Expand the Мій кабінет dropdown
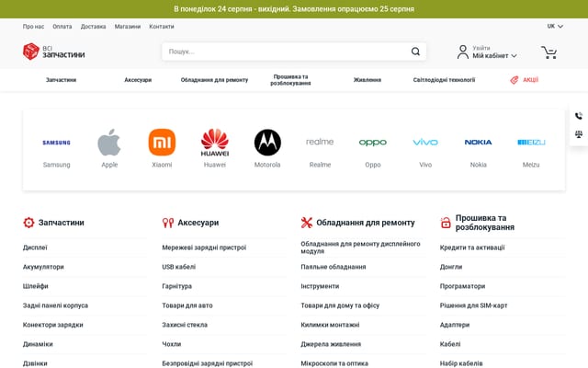The width and height of the screenshot is (588, 368). click(x=494, y=56)
